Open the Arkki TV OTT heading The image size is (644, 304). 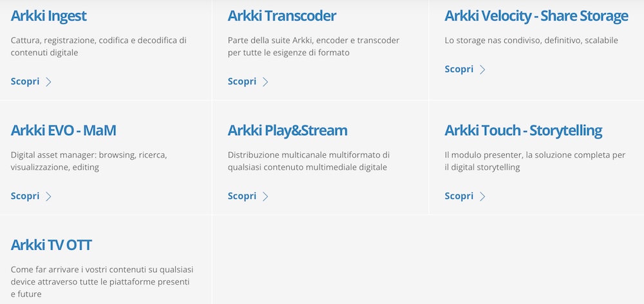pyautogui.click(x=52, y=245)
